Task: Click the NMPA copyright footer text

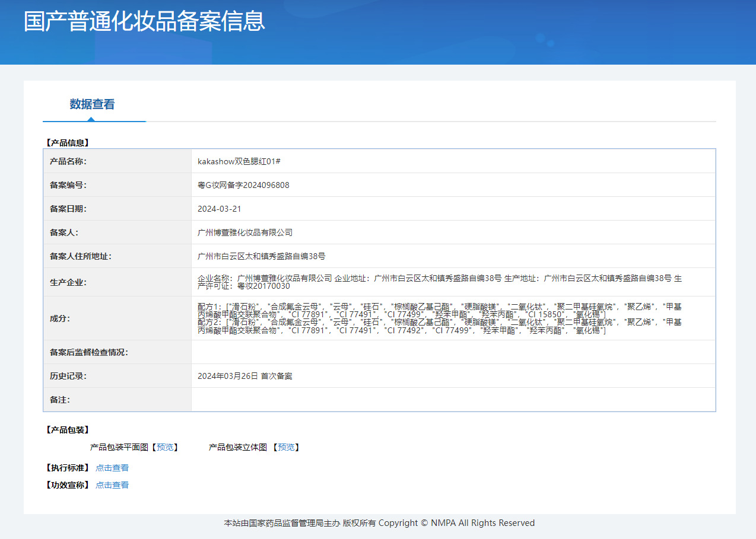Action: pos(379,523)
